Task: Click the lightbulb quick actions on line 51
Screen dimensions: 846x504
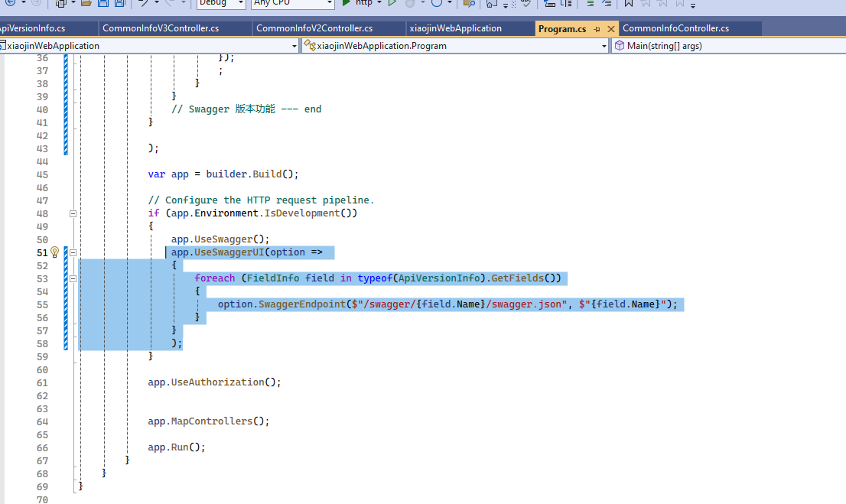Action: point(54,252)
